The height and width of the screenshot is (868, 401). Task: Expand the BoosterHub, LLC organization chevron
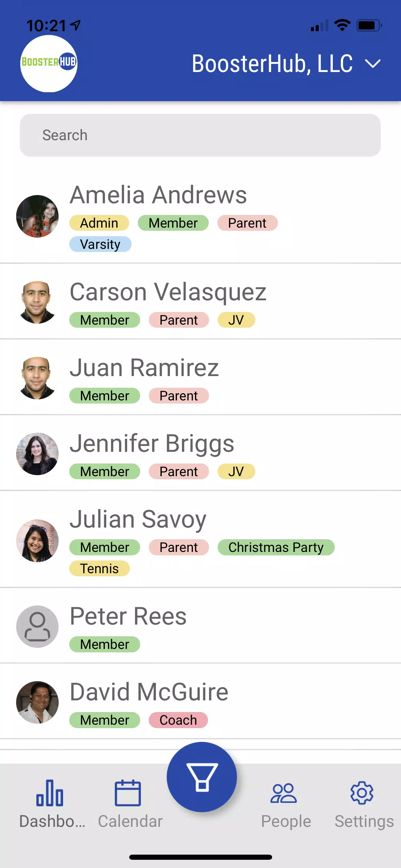(373, 64)
